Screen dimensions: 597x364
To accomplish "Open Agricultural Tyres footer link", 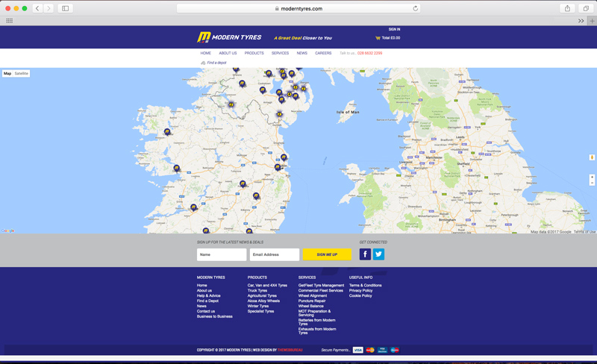I will (262, 296).
